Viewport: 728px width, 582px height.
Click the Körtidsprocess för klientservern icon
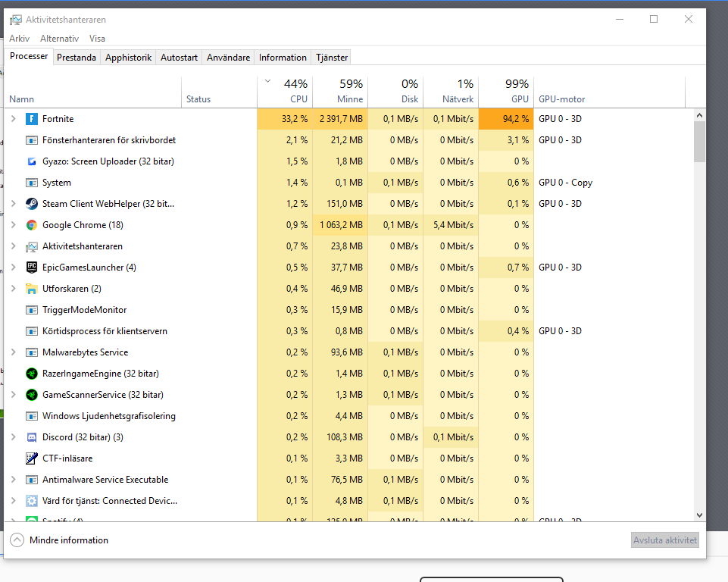click(32, 331)
